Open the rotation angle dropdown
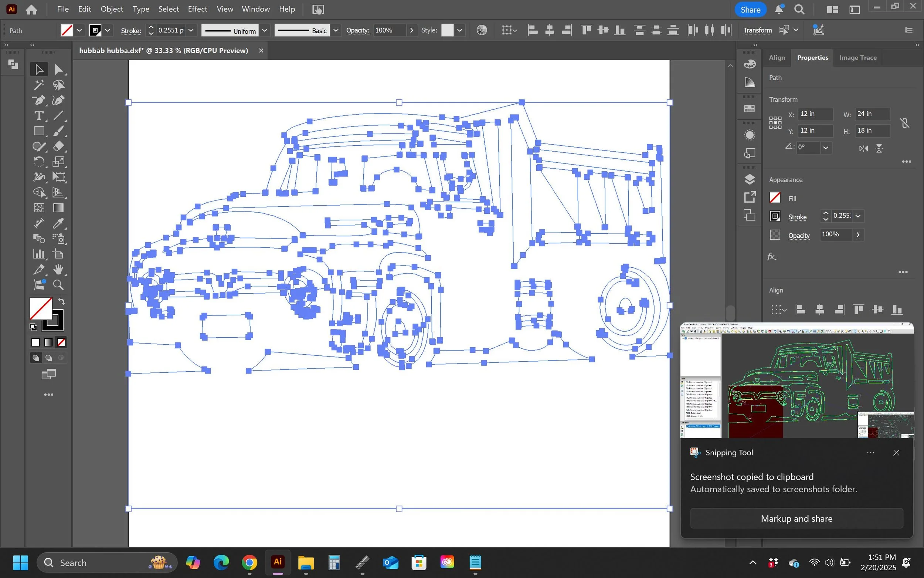924x578 pixels. click(825, 148)
